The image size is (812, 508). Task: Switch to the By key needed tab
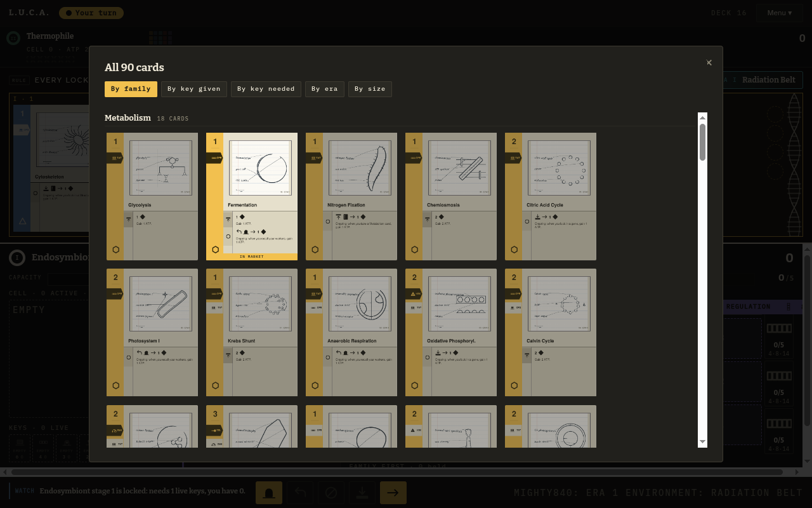tap(266, 89)
